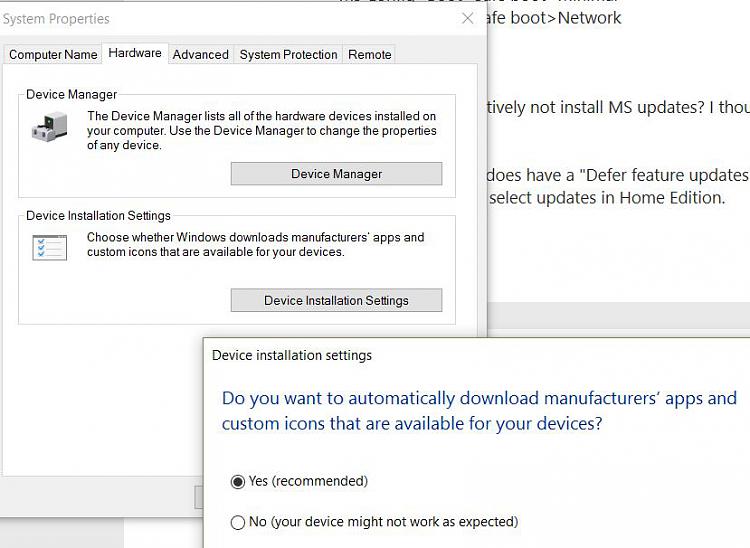Image resolution: width=750 pixels, height=548 pixels.
Task: Click the 'Do you want to automatically download' heading
Action: click(479, 411)
